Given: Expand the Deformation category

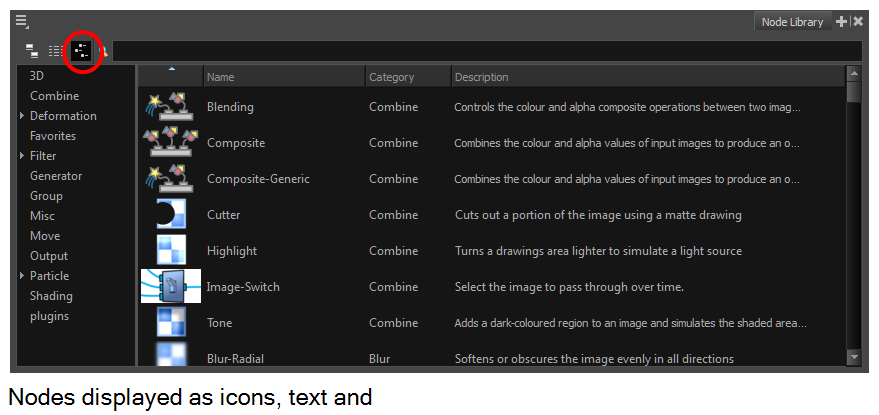Looking at the screenshot, I should coord(22,116).
